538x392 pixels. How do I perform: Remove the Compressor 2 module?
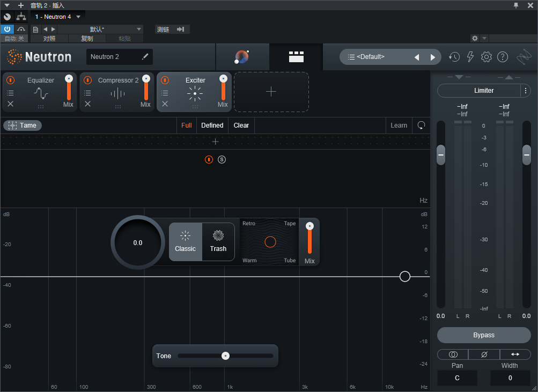click(87, 103)
